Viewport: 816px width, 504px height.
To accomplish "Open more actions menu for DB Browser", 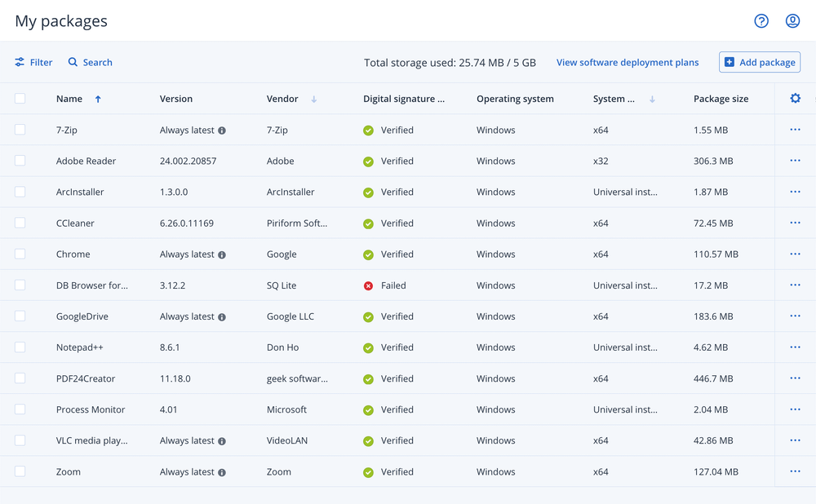I will click(x=795, y=285).
